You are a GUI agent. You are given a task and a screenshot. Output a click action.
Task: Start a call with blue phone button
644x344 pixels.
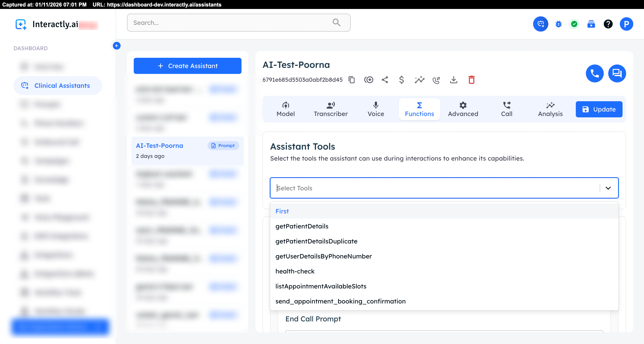595,73
